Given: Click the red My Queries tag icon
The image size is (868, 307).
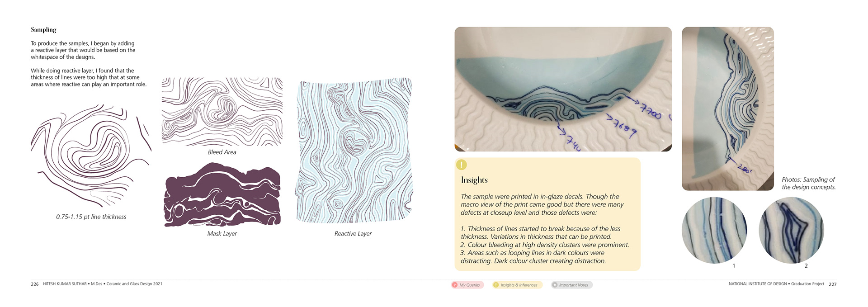Looking at the screenshot, I should click(x=455, y=285).
